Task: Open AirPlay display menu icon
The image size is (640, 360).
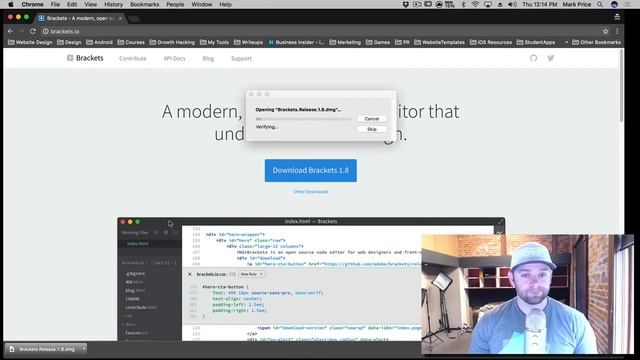Action: pos(488,4)
